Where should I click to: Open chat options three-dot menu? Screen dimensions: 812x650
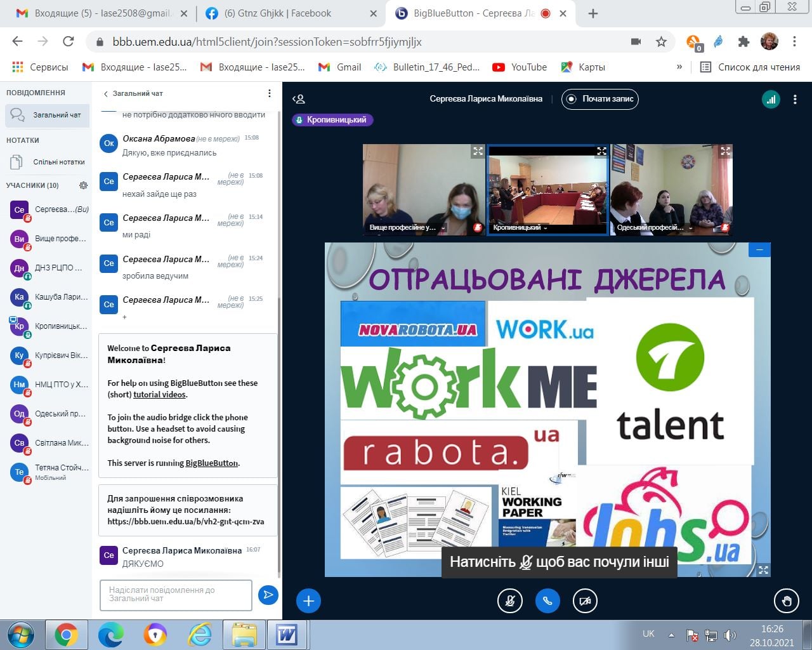pos(269,93)
